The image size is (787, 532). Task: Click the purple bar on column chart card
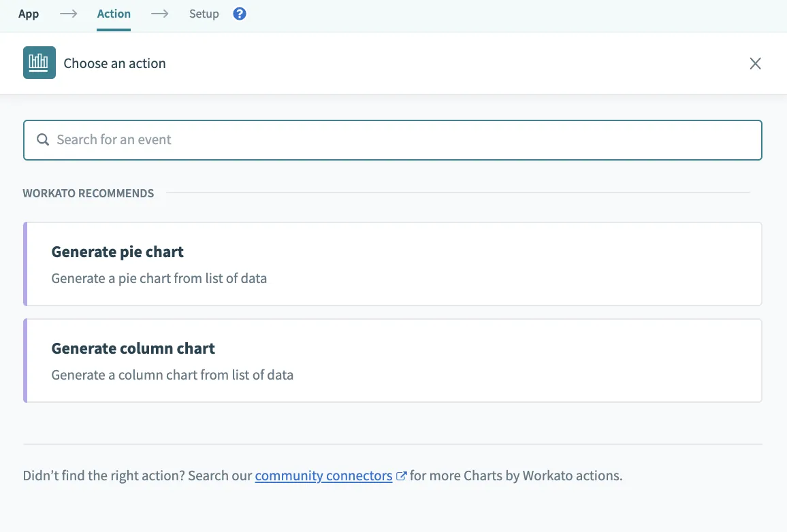[x=25, y=361]
